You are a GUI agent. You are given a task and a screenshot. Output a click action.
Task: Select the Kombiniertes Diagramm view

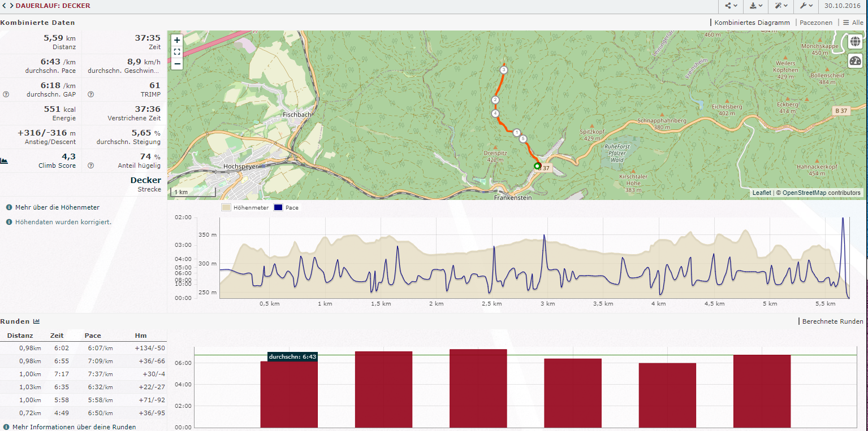point(752,23)
